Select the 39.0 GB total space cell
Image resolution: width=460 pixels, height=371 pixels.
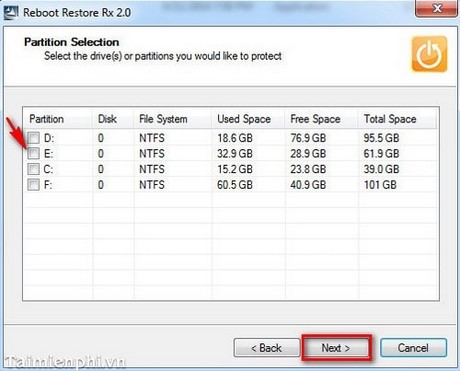pyautogui.click(x=382, y=169)
